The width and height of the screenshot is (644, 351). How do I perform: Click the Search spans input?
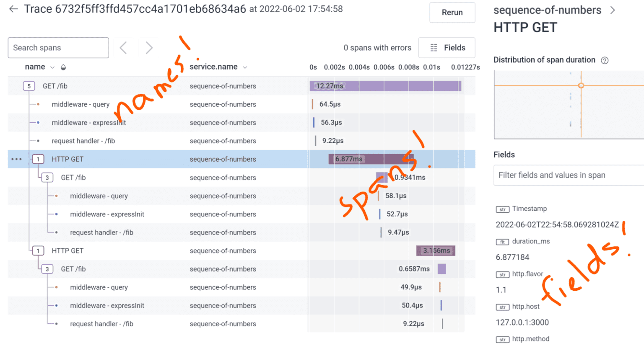coord(58,48)
